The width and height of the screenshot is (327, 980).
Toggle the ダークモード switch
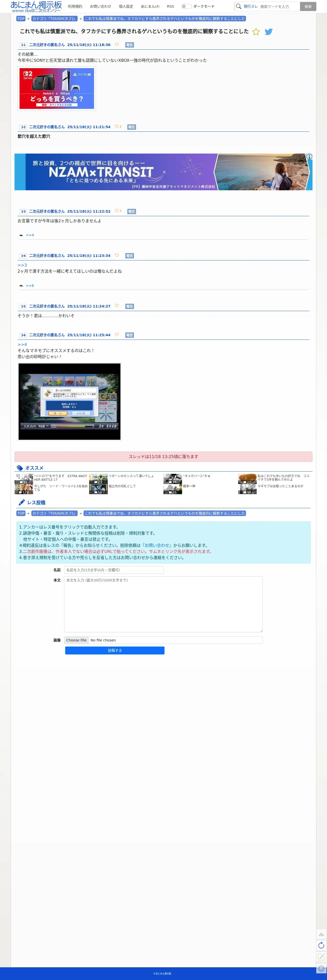click(x=186, y=6)
